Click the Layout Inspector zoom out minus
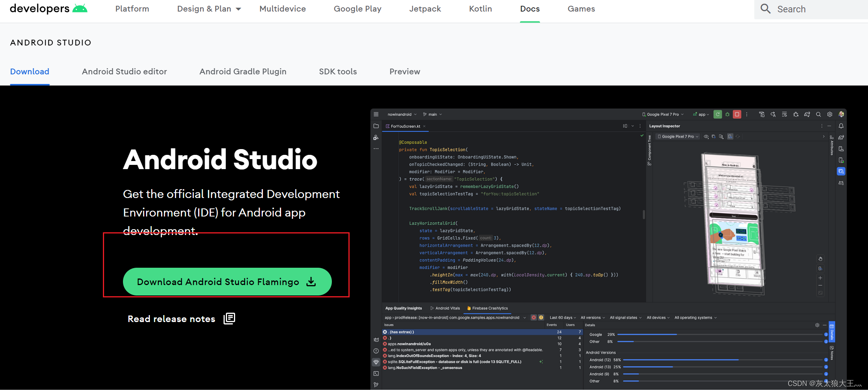 (x=820, y=285)
